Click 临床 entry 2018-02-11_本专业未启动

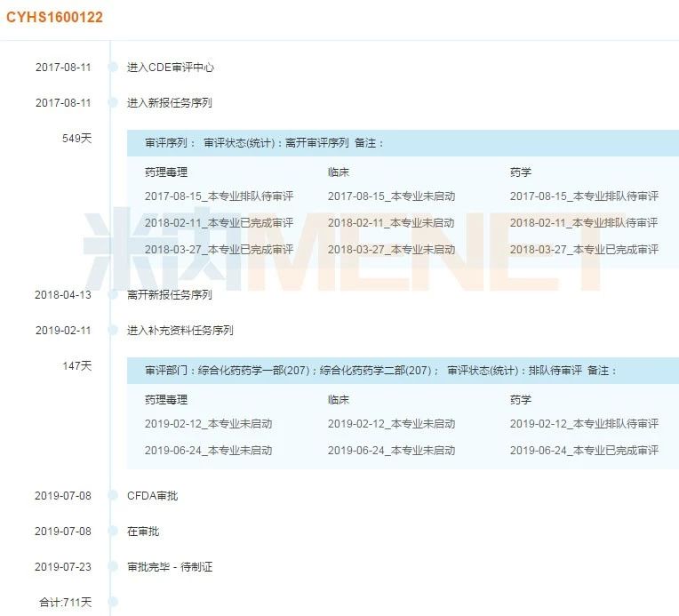[x=391, y=222]
